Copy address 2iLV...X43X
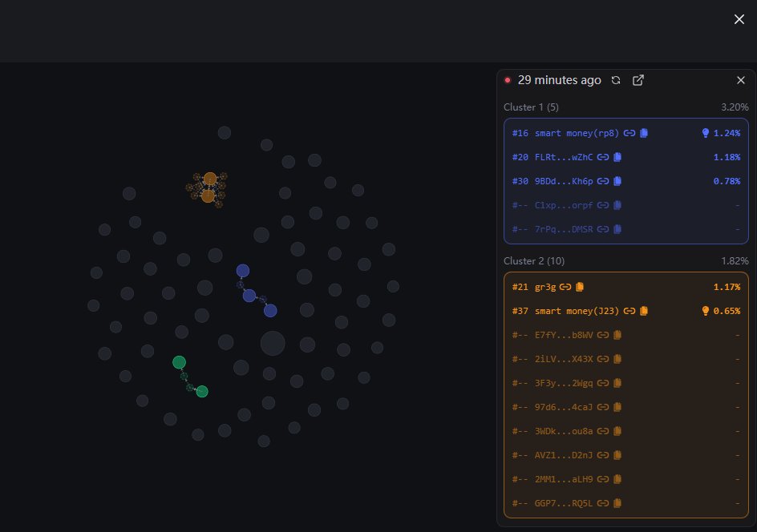Screen dimensions: 757x532 (x=617, y=359)
